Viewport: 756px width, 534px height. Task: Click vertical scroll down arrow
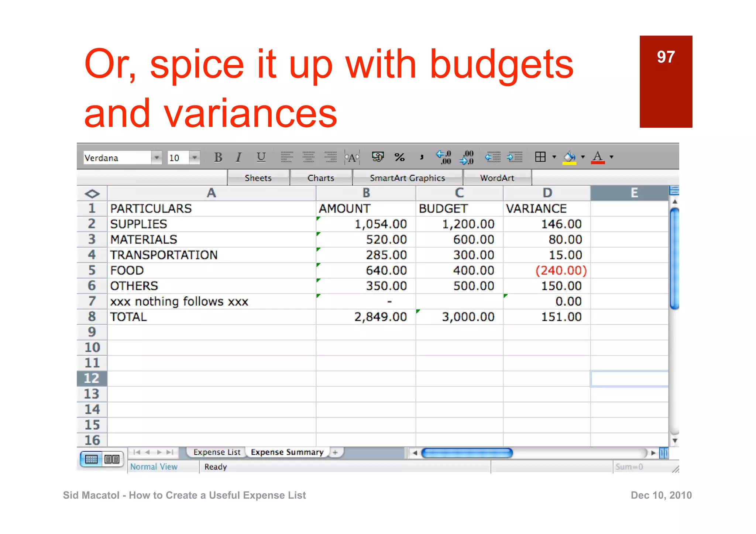click(674, 441)
